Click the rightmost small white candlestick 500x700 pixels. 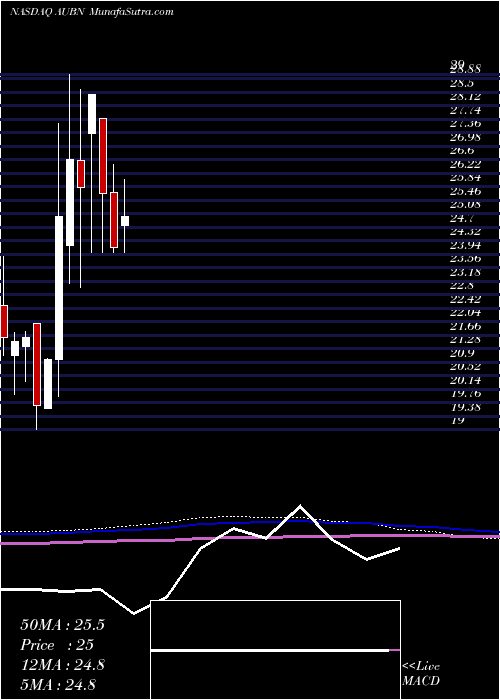coord(125,221)
